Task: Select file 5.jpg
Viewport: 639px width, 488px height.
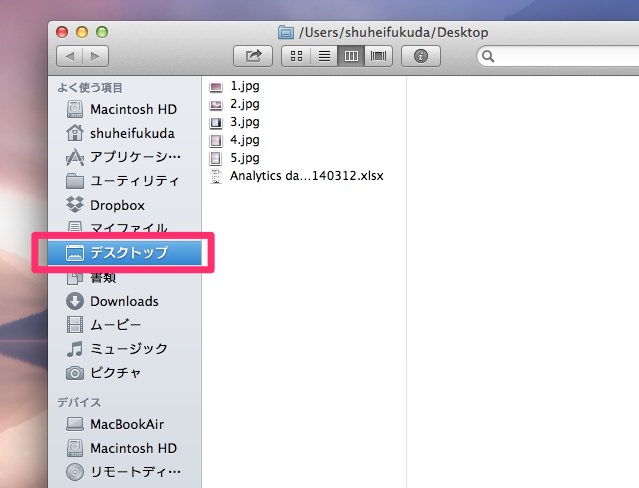Action: 245,158
